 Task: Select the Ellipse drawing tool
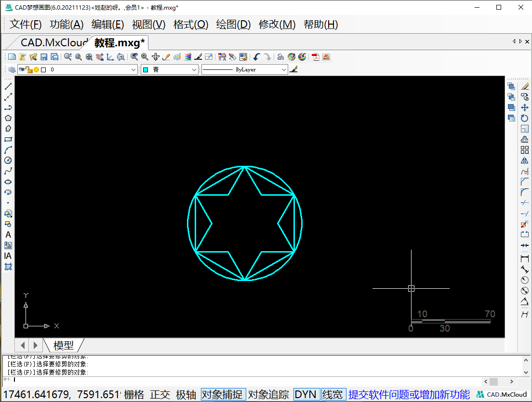point(8,182)
